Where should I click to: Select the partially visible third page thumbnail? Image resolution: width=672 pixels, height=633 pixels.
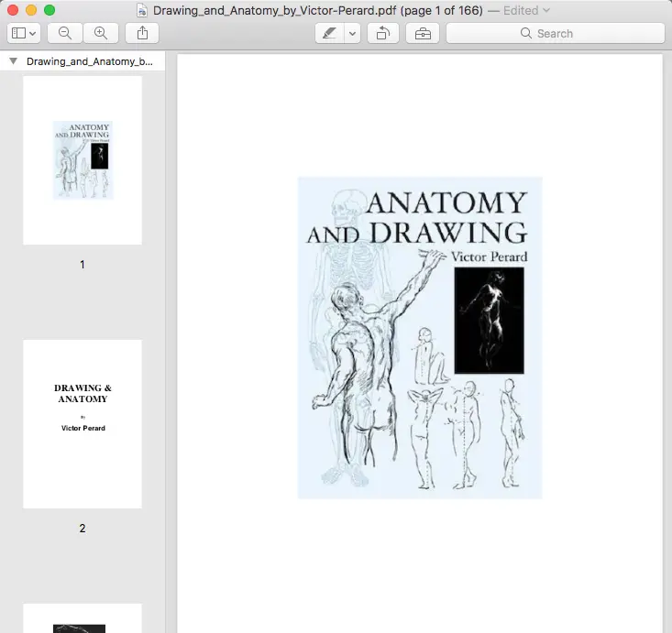83,618
